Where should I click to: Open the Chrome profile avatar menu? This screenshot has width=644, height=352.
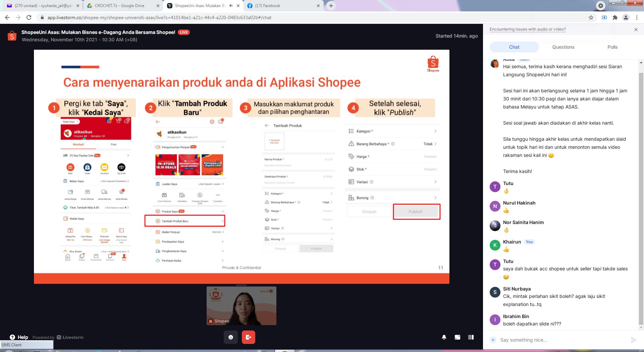[x=626, y=17]
